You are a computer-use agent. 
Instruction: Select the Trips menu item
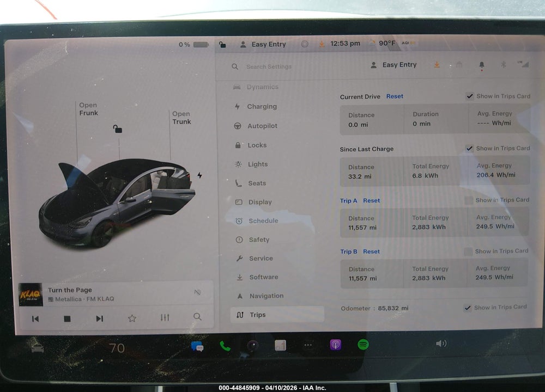click(277, 315)
